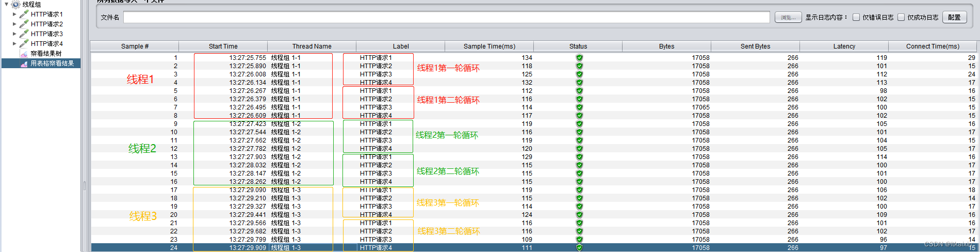The width and height of the screenshot is (980, 252).
Task: Click latency value 96 in sample 23
Action: (884, 240)
